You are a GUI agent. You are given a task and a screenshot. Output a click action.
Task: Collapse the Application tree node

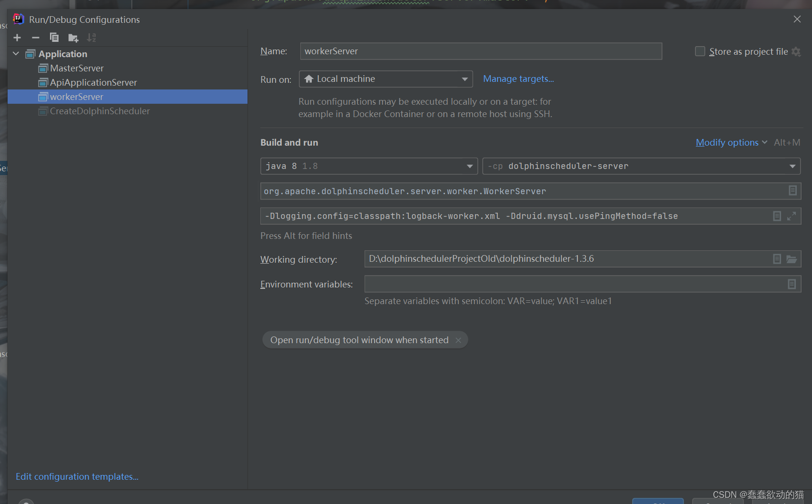[x=16, y=54]
